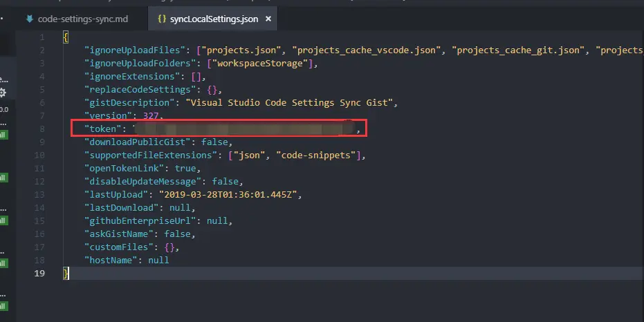Click the "gistDescription" key
The width and height of the screenshot is (644, 322).
(x=129, y=102)
